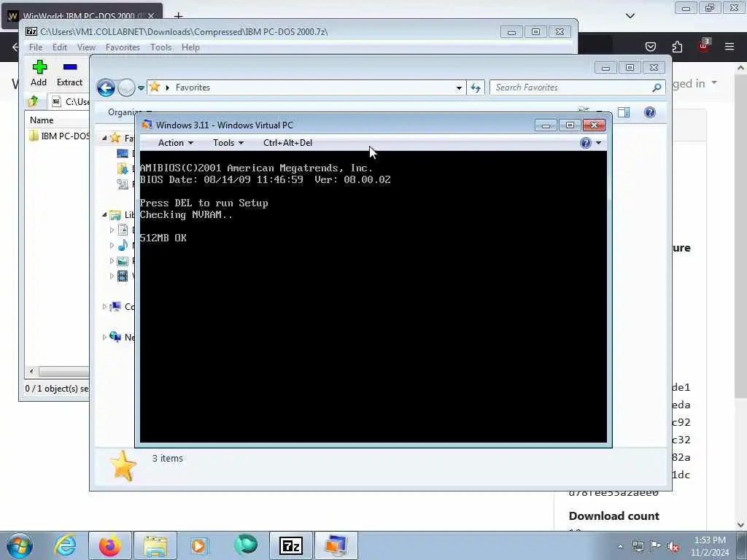
Task: Click Videos library icon in Explorer tree
Action: (123, 276)
